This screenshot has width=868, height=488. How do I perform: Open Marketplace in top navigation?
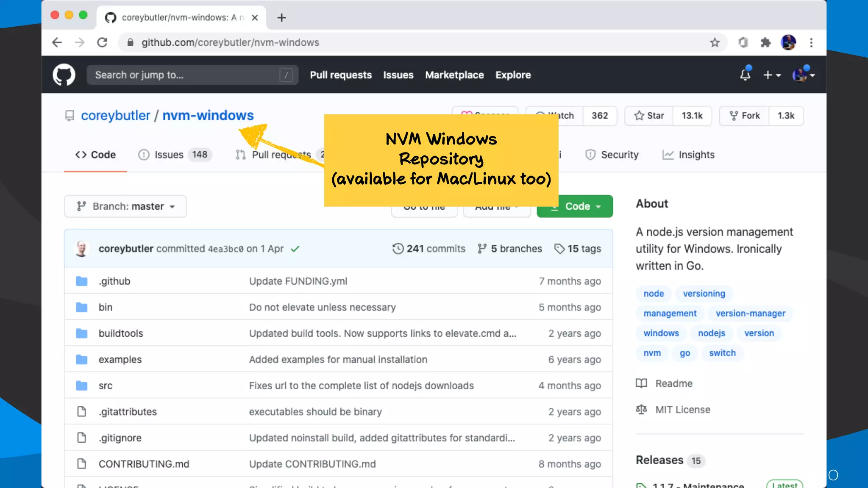tap(454, 75)
